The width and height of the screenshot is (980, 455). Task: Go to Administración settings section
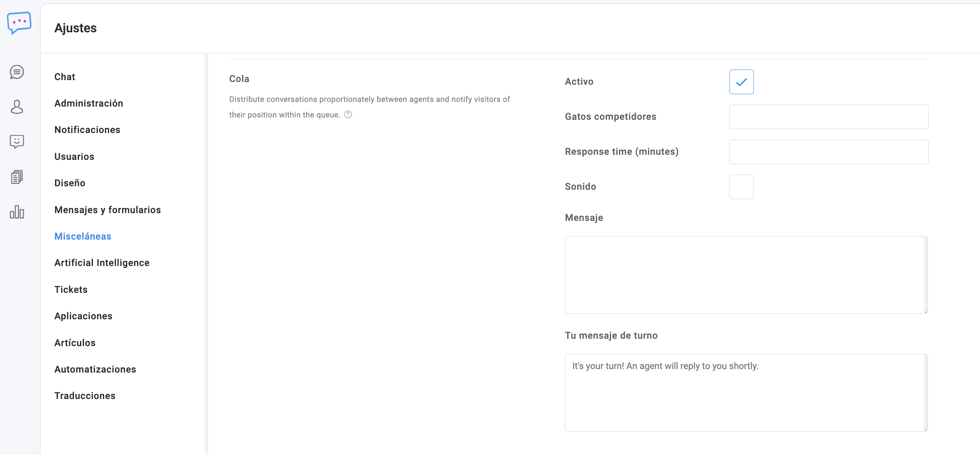tap(89, 103)
